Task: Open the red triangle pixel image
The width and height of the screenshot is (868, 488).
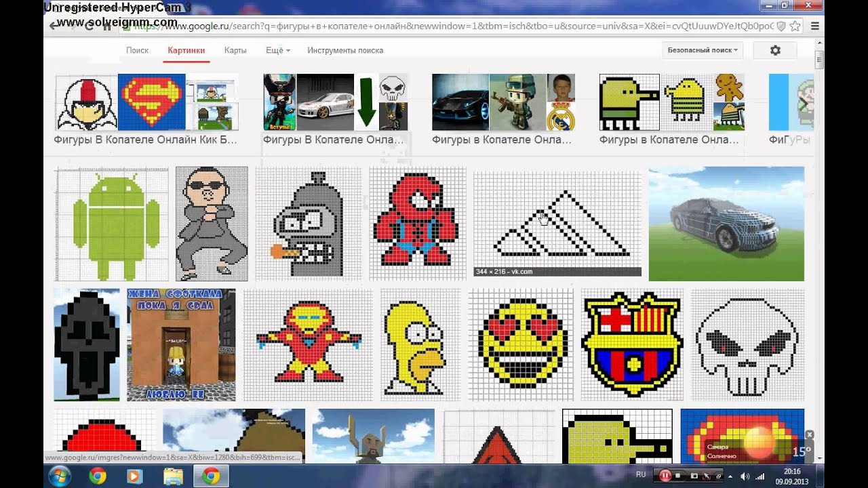Action: click(x=498, y=436)
